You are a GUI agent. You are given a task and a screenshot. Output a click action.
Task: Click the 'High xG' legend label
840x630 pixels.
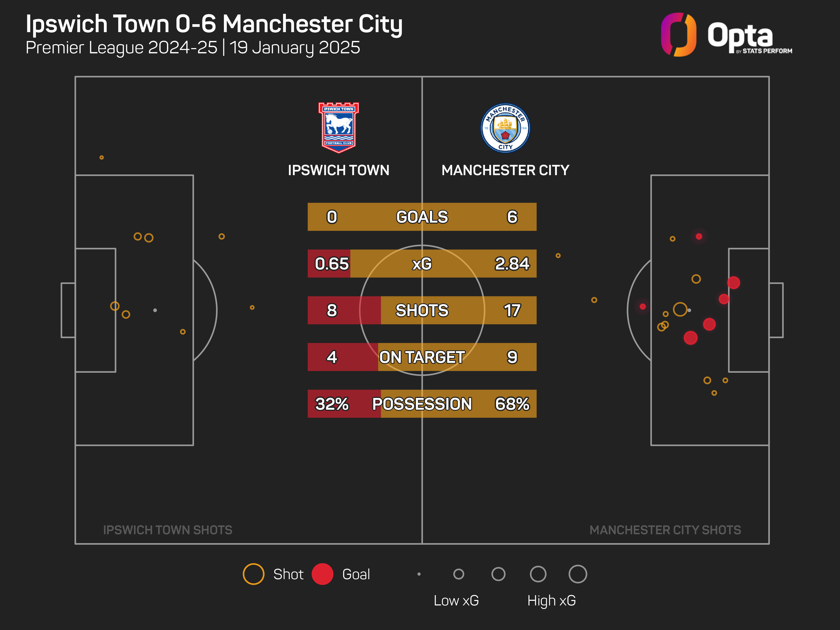point(551,600)
